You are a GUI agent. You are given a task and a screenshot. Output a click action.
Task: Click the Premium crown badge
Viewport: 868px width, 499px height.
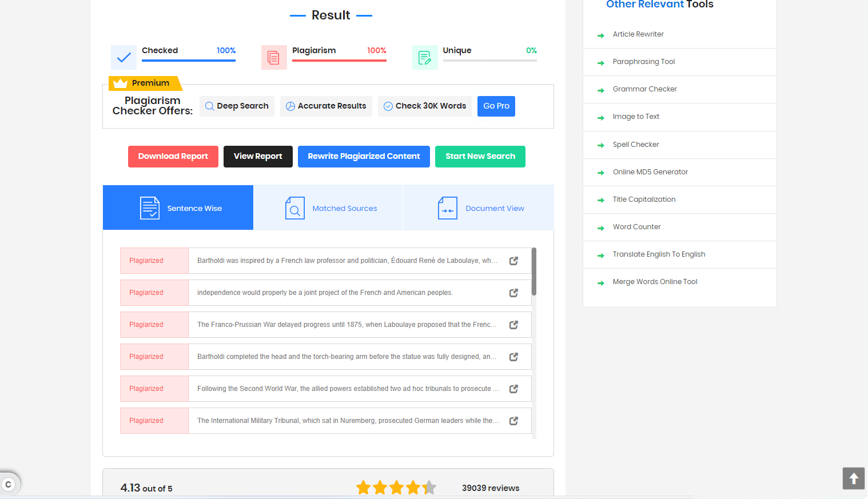click(145, 83)
